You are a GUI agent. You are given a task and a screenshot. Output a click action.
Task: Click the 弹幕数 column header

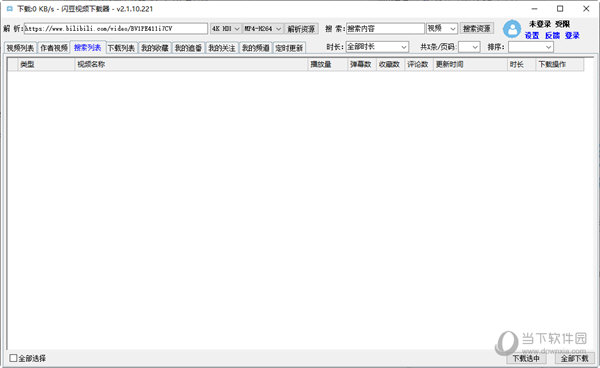pos(362,64)
